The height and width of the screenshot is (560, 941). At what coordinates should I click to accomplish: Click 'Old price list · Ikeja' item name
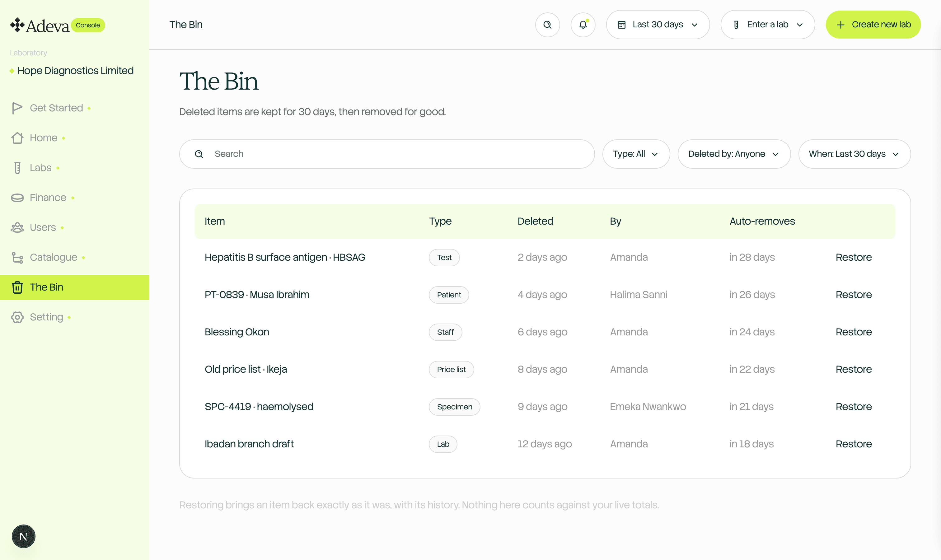pyautogui.click(x=246, y=369)
